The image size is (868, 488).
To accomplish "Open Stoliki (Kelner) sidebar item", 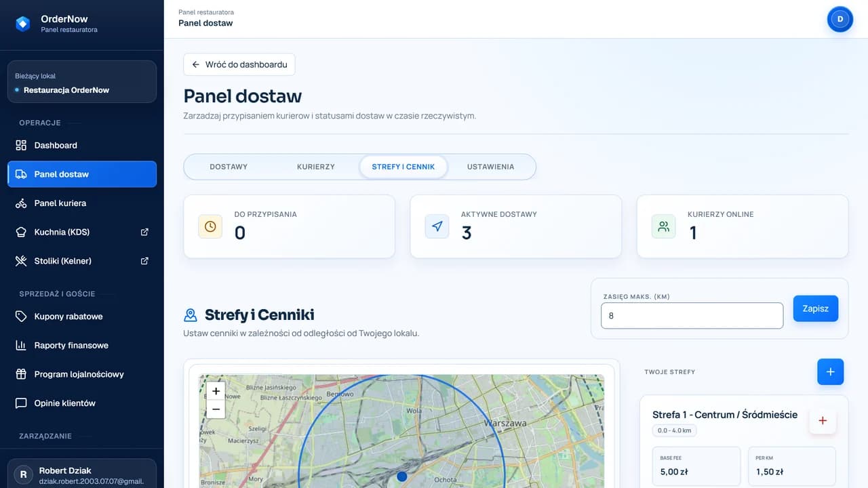I will click(x=82, y=261).
